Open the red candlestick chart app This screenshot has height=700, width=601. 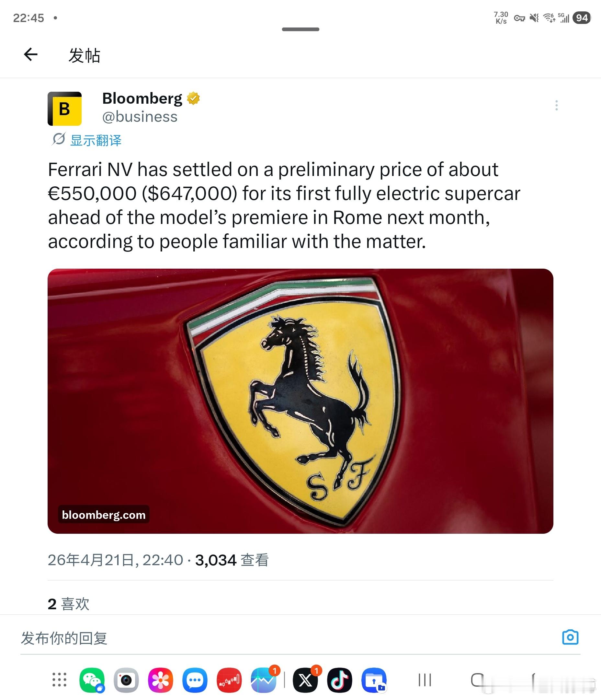[229, 680]
